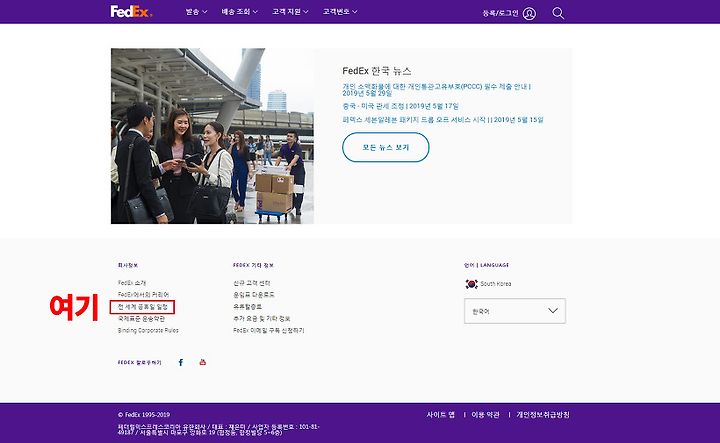Open the 중국-미국 관세 조정 news link
The image size is (720, 443).
coord(400,106)
